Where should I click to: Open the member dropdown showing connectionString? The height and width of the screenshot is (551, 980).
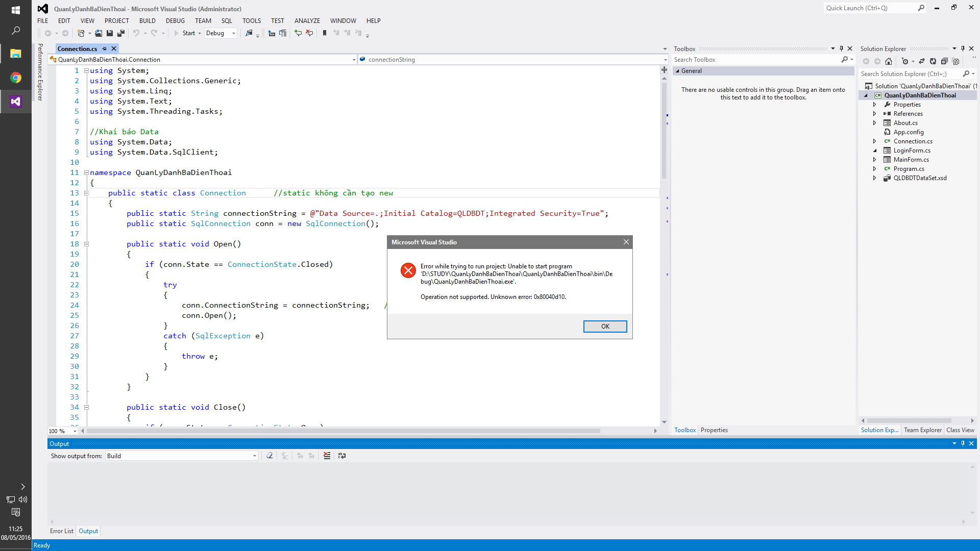512,60
